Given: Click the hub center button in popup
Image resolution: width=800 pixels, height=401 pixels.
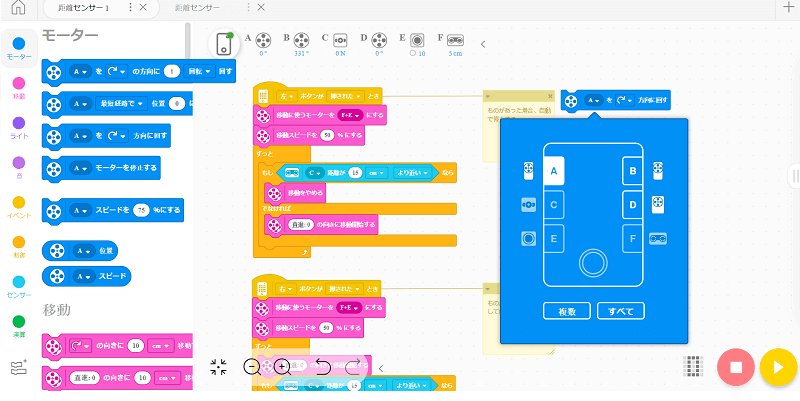Looking at the screenshot, I should pyautogui.click(x=593, y=263).
